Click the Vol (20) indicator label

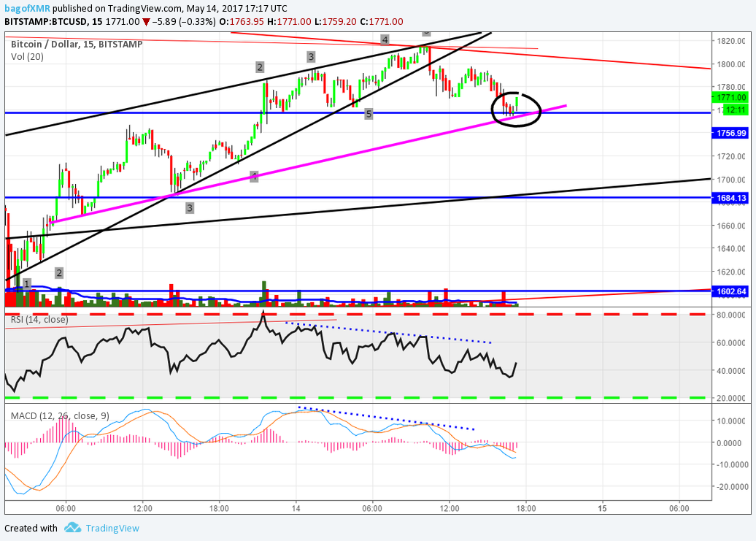(x=28, y=56)
